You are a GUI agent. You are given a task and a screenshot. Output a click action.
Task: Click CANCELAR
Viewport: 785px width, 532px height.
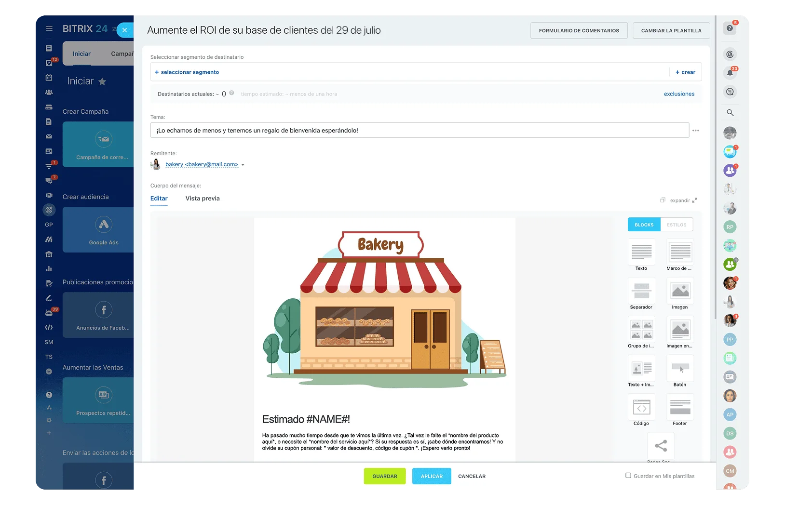click(x=472, y=476)
